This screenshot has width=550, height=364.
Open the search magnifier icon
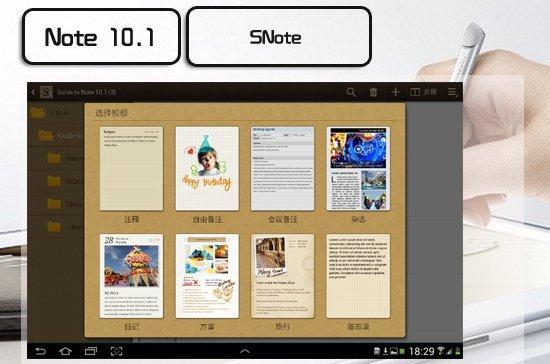click(351, 92)
